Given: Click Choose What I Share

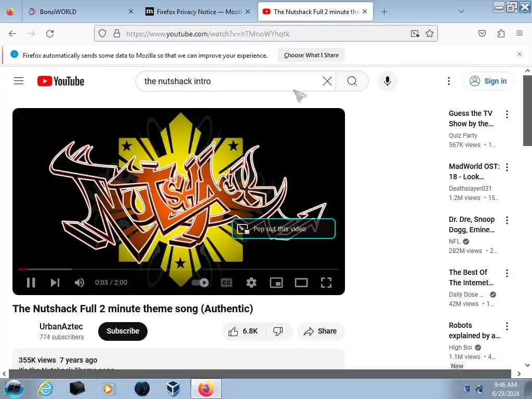Looking at the screenshot, I should (x=312, y=55).
